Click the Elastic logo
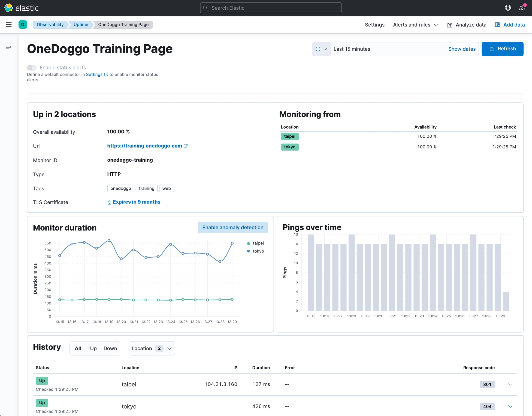 21,8
